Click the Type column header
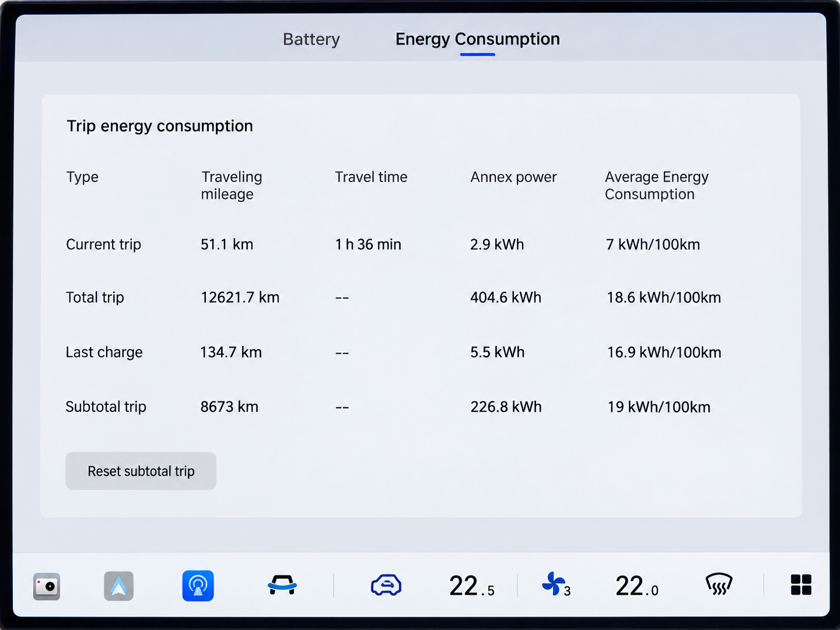Screen dimensions: 840x630 (82, 177)
